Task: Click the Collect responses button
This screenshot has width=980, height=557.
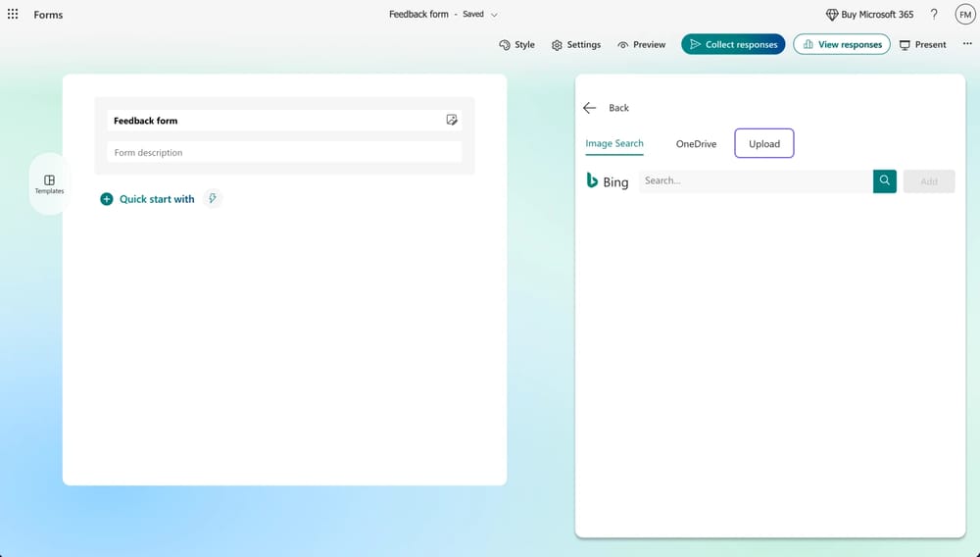Action: [733, 44]
